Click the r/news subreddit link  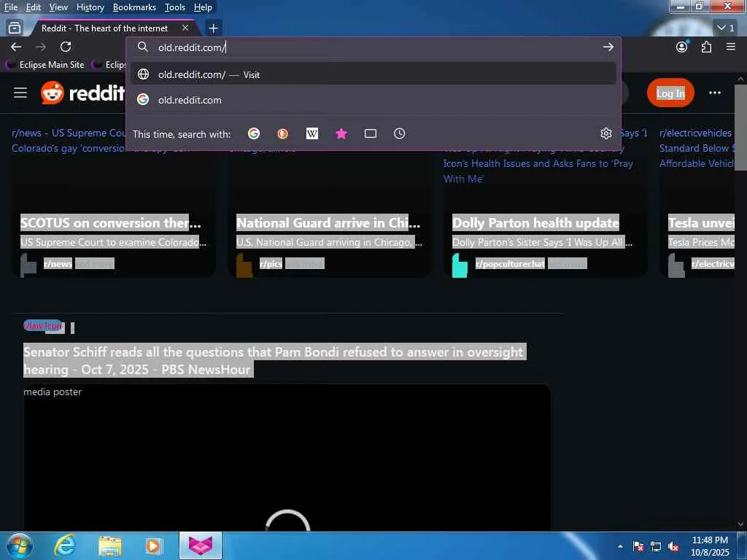click(58, 263)
